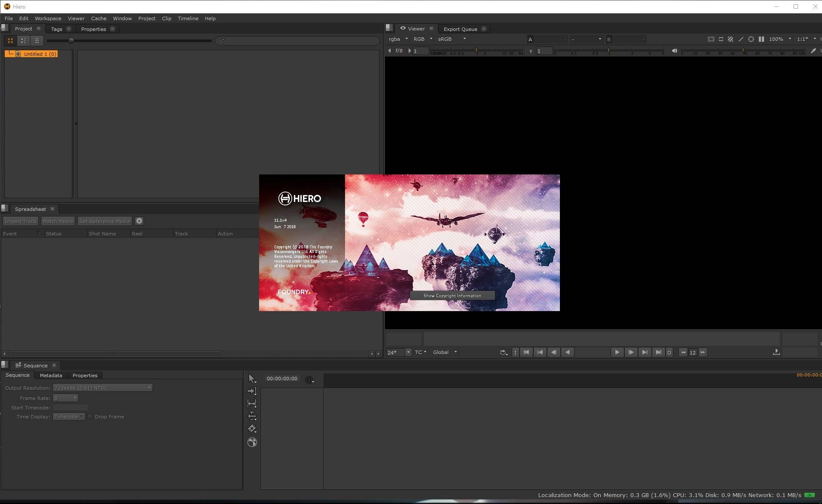Click the Match Media button
This screenshot has width=822, height=504.
(x=58, y=221)
